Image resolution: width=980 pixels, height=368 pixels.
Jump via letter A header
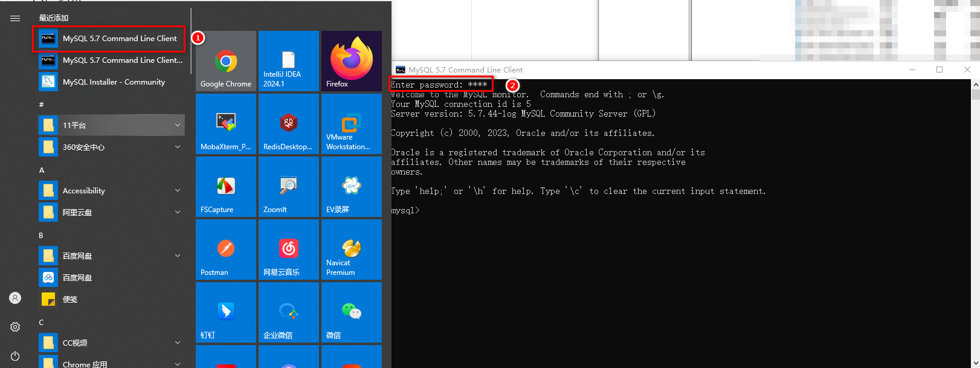click(42, 170)
